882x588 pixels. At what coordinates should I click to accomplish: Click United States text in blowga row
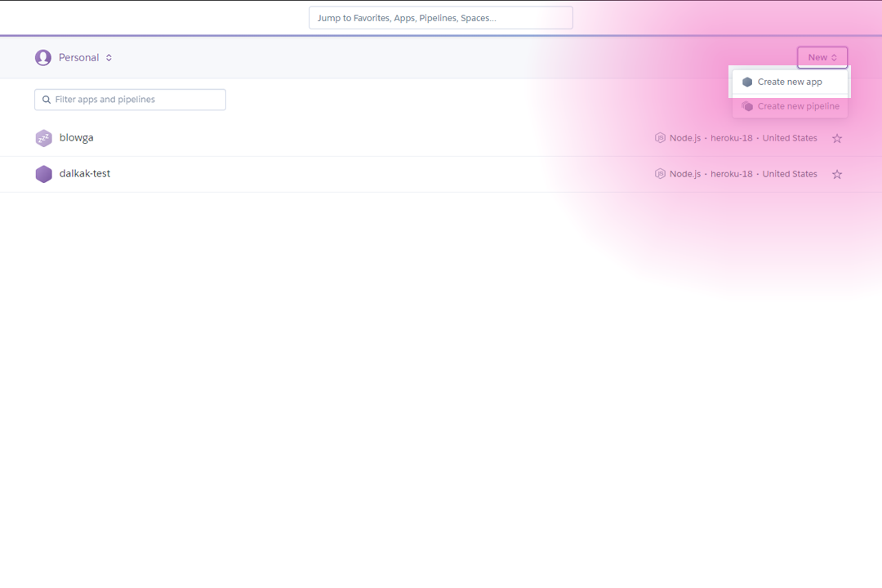click(790, 138)
